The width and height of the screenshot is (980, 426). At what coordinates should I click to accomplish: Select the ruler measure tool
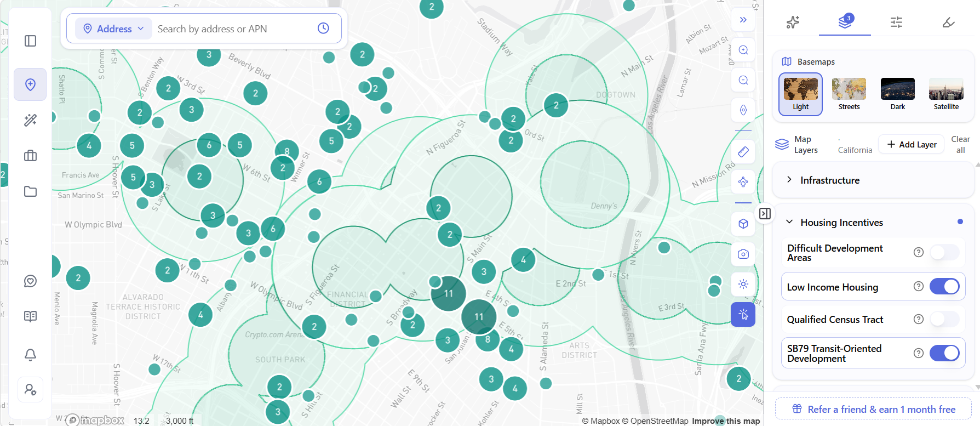[743, 152]
